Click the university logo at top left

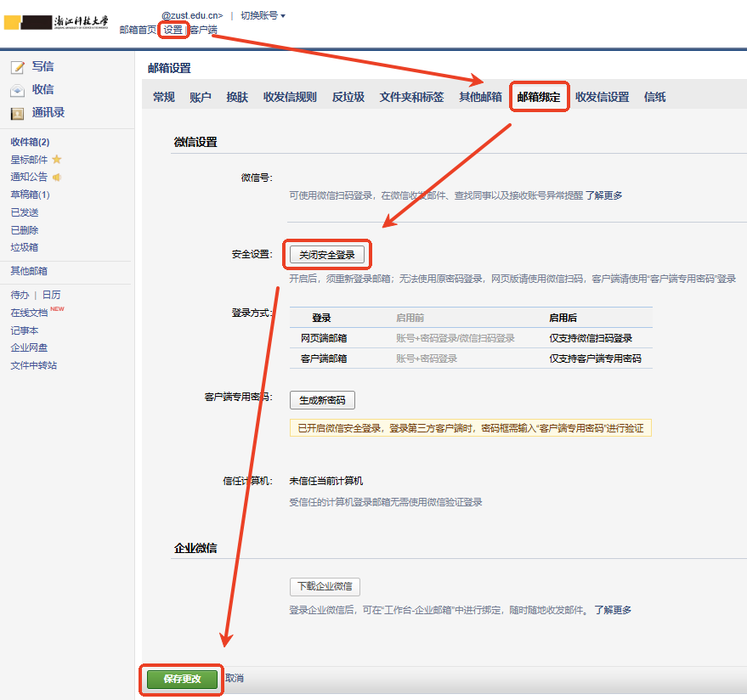[x=56, y=22]
